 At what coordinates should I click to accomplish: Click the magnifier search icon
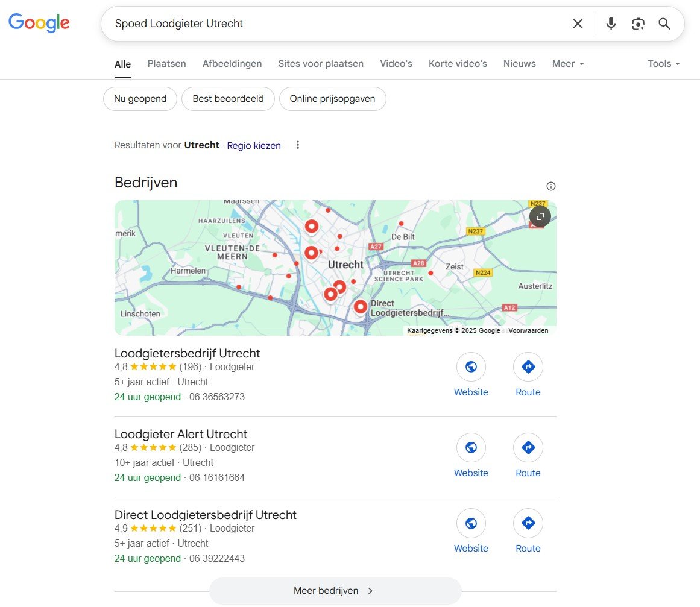664,24
